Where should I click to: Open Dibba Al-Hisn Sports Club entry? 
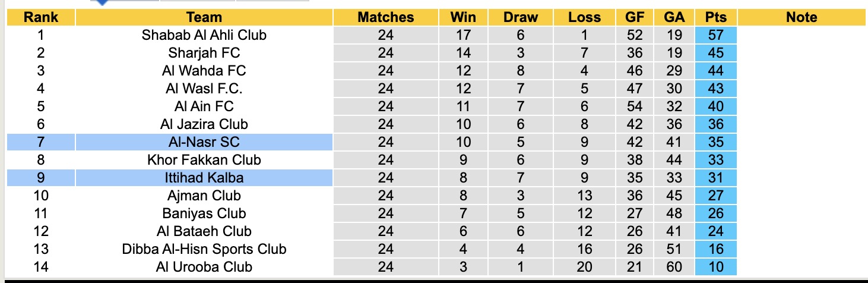[204, 249]
